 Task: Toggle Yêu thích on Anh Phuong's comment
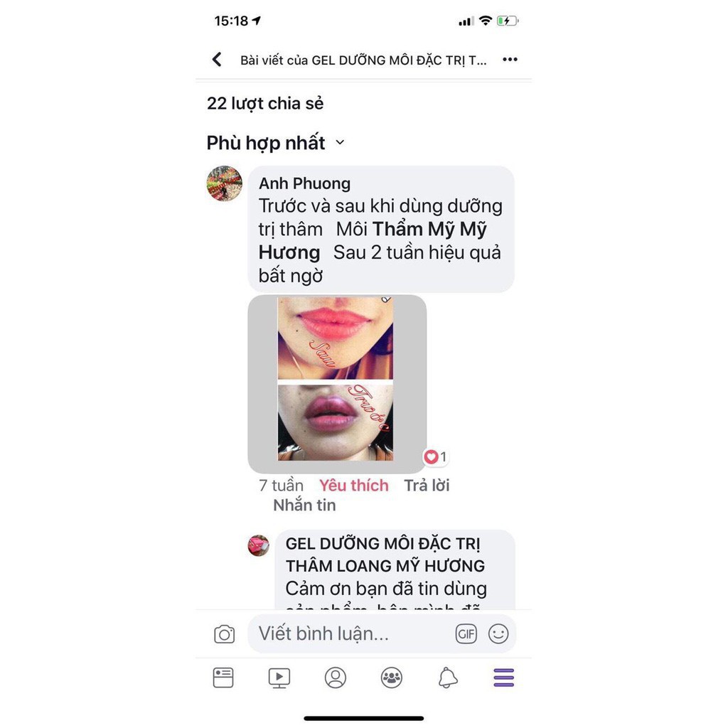[x=354, y=485]
